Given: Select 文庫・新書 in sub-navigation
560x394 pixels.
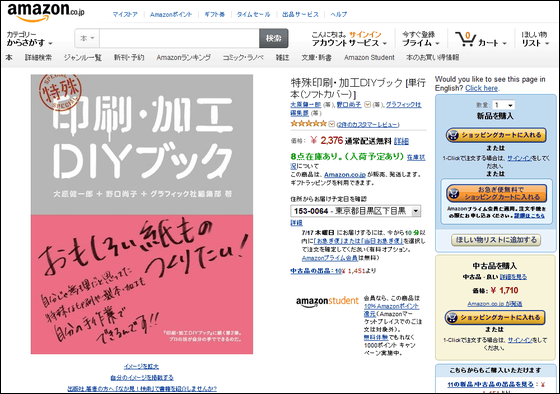Looking at the screenshot, I should click(316, 57).
